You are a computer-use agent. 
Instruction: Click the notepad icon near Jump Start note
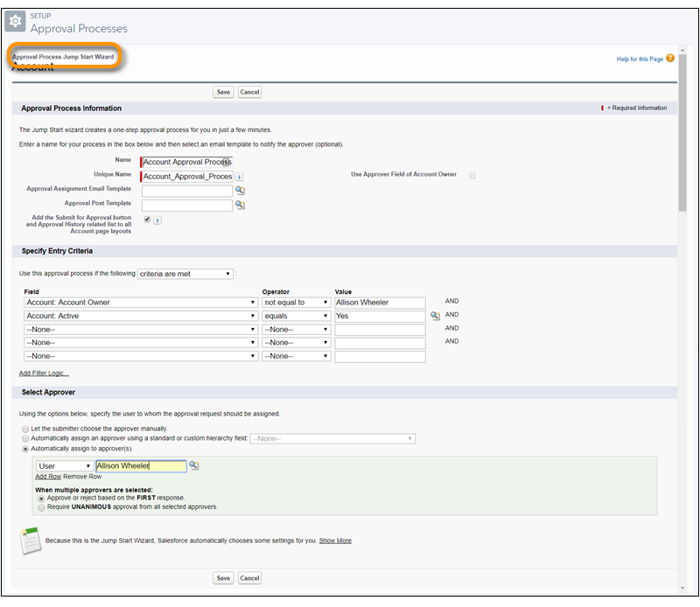click(x=31, y=541)
